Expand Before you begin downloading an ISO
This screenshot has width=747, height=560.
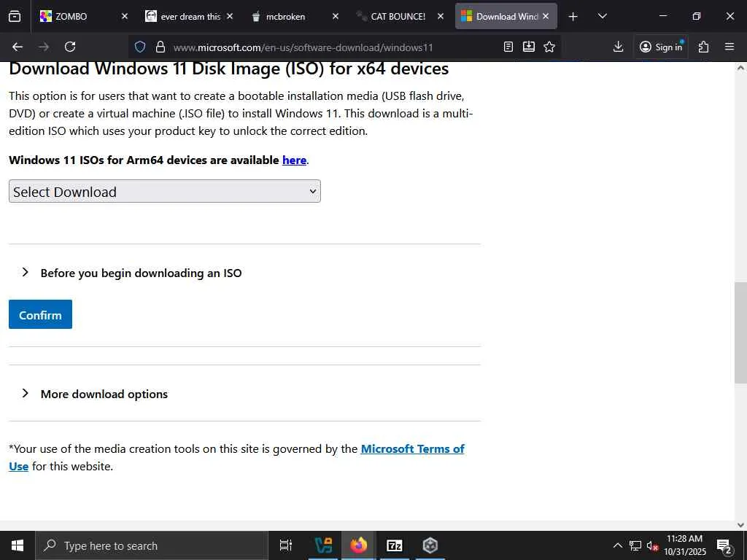(x=141, y=273)
